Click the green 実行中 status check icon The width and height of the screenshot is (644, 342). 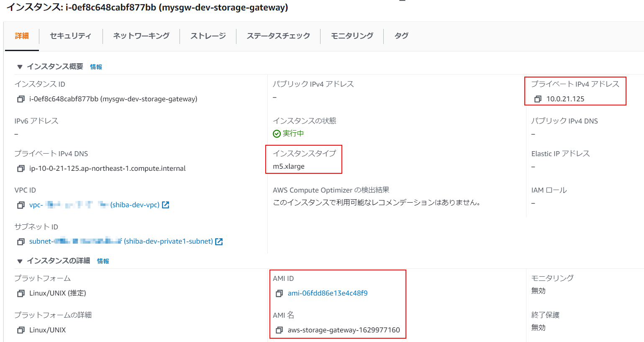coord(277,133)
